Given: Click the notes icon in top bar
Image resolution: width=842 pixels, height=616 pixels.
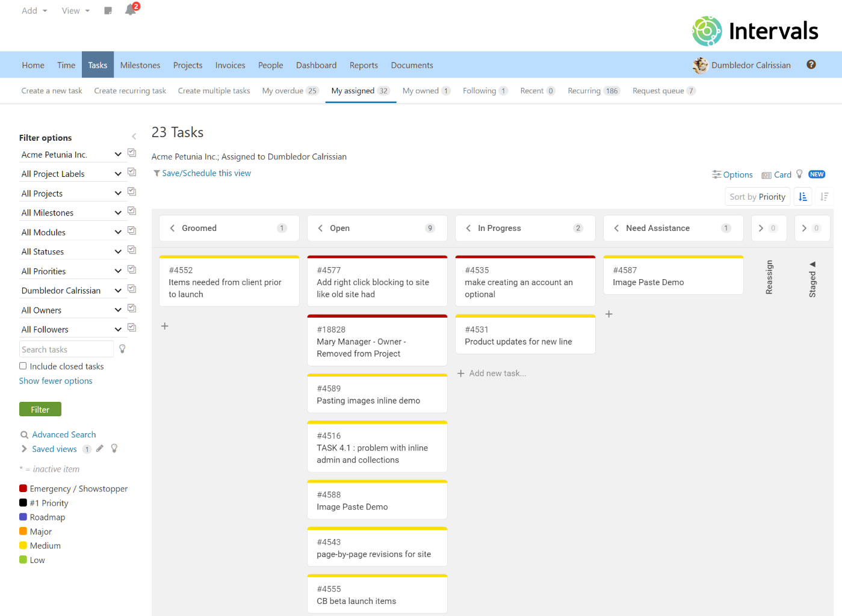Looking at the screenshot, I should [x=108, y=11].
